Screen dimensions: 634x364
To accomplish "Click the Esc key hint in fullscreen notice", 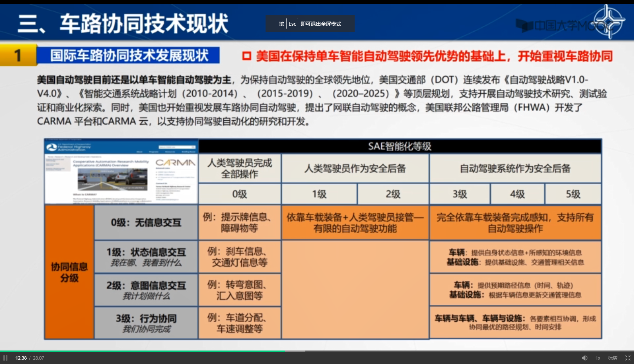I will tap(292, 24).
